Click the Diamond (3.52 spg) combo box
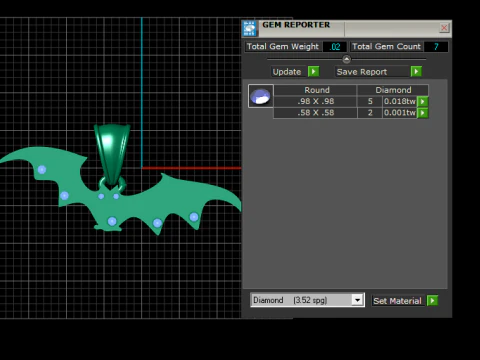Image resolution: width=480 pixels, height=360 pixels. [x=307, y=300]
